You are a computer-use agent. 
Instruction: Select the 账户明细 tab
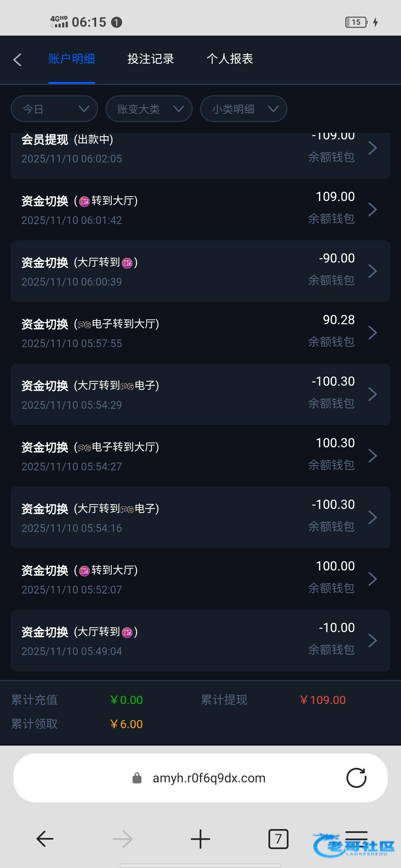tap(72, 59)
